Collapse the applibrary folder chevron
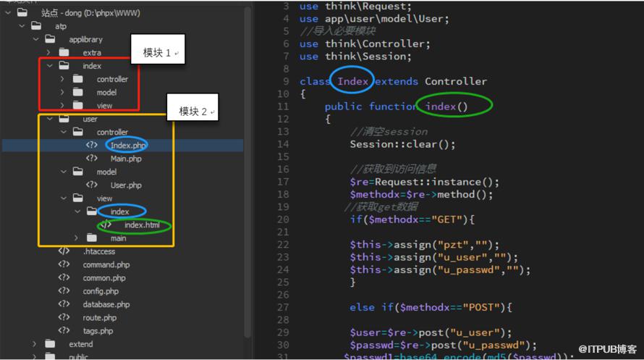This screenshot has width=644, height=360. (x=35, y=39)
